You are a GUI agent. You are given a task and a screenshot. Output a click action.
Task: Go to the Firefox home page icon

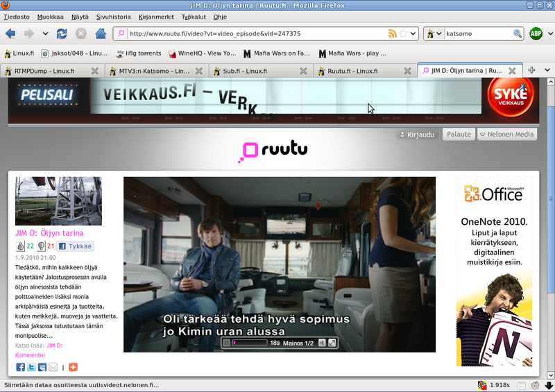(101, 33)
